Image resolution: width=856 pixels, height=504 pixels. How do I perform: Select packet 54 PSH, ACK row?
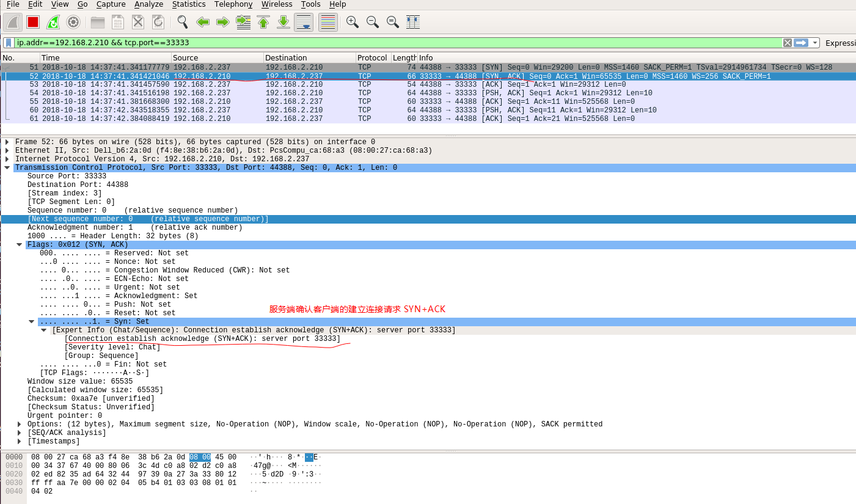click(x=428, y=93)
